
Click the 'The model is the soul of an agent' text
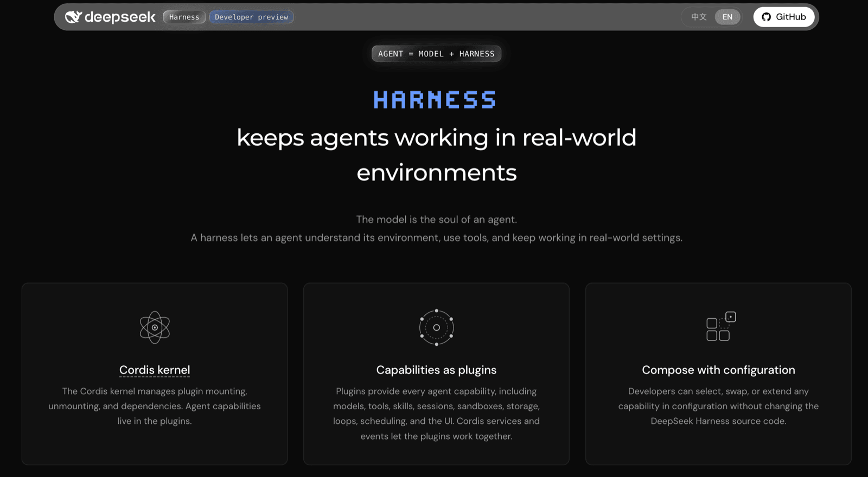[x=436, y=220]
